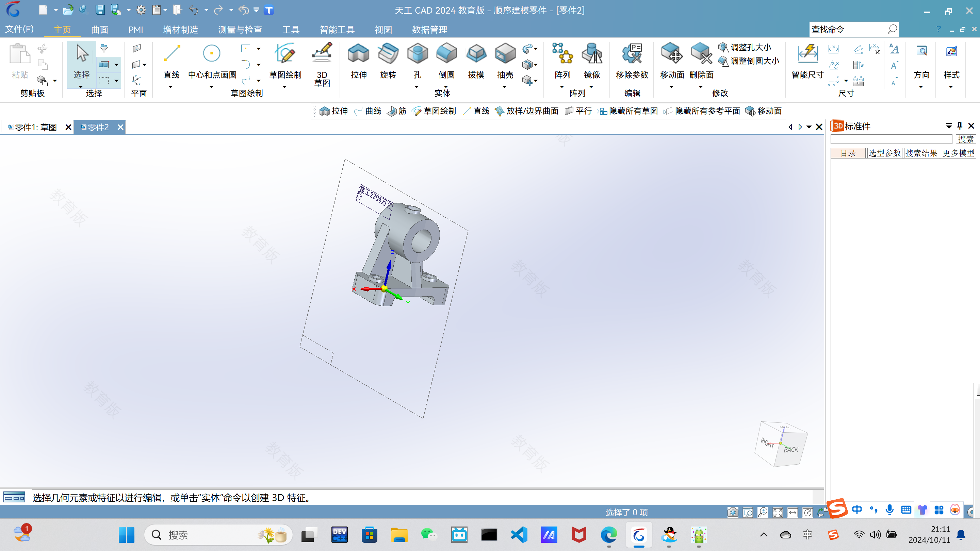Select the 移动面 tool in ribbon
The width and height of the screenshot is (980, 551).
pos(672,61)
